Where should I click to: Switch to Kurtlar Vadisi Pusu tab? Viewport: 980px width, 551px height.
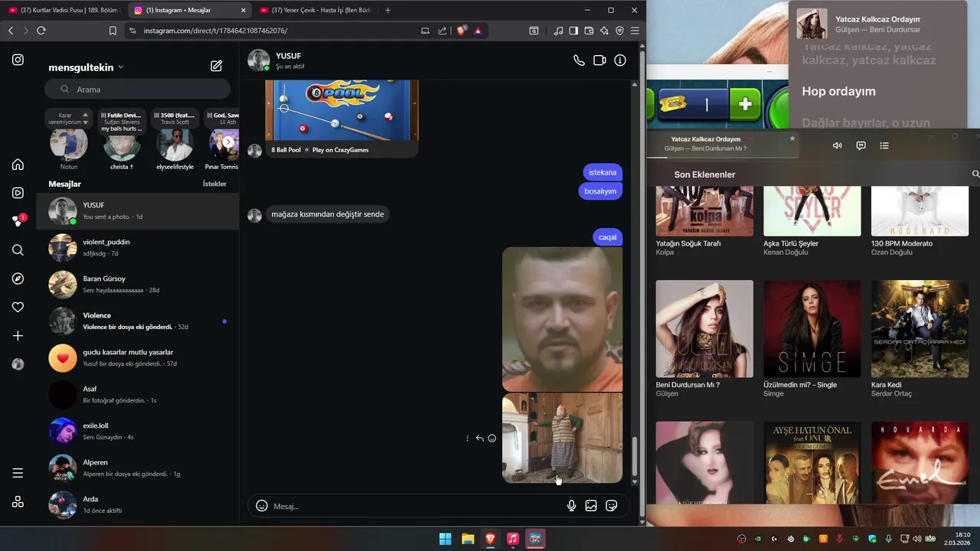tap(64, 10)
